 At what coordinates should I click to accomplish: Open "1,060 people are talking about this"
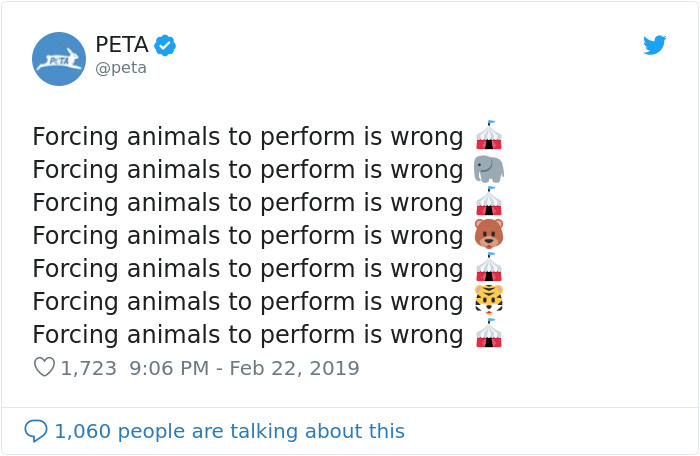(229, 431)
